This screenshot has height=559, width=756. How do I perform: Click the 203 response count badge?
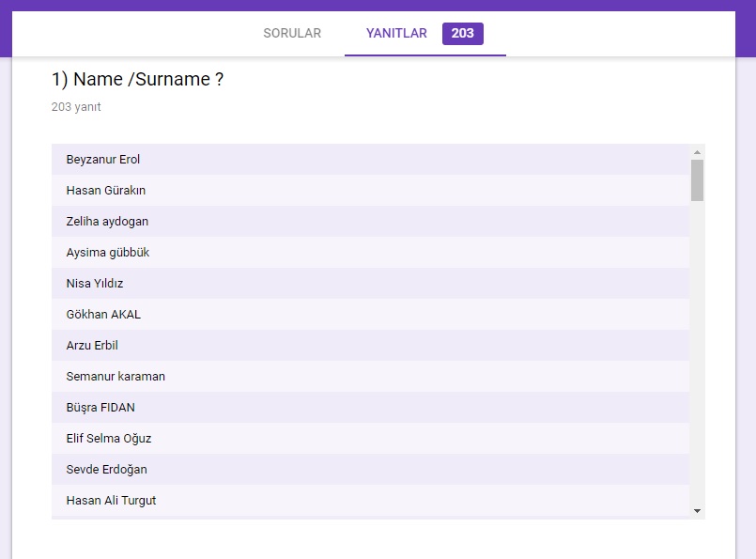(462, 34)
